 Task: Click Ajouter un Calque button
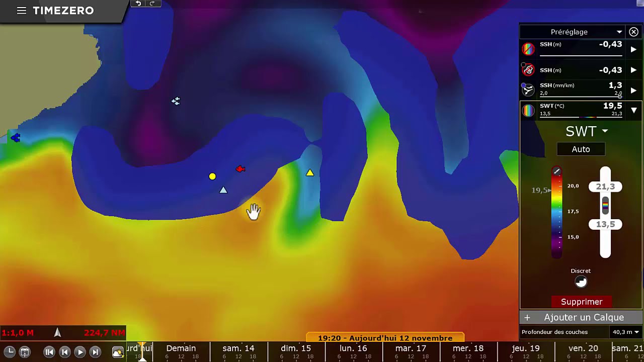coord(582,317)
